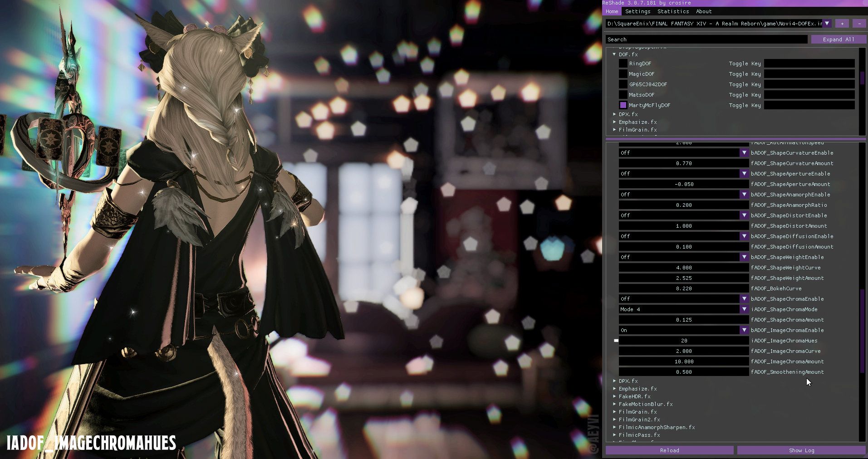This screenshot has height=459, width=868.
Task: Click the minus button to remove preset
Action: pos(859,23)
